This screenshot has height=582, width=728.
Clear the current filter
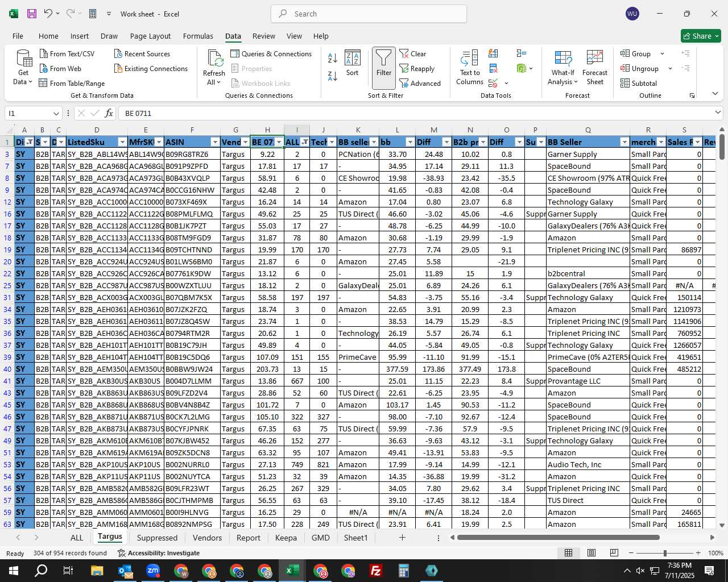coord(413,53)
